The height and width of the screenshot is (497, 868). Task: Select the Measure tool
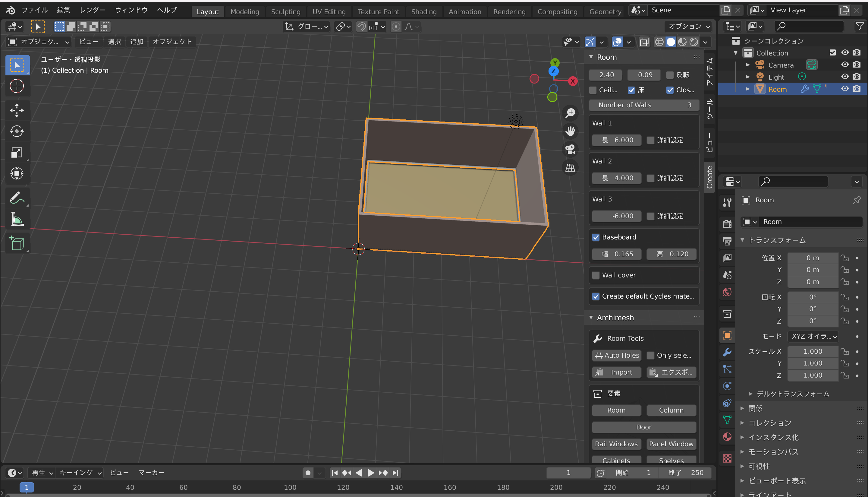(17, 219)
